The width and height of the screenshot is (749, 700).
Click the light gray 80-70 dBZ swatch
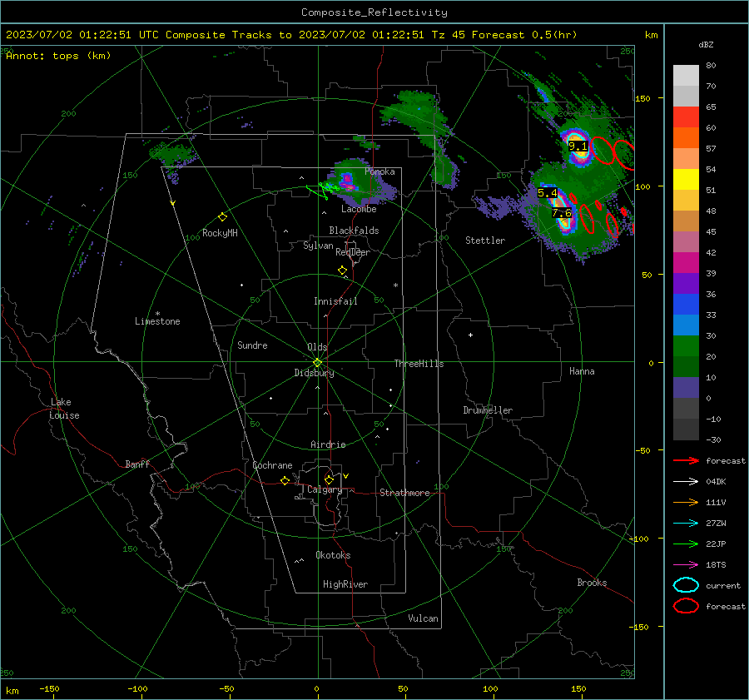click(x=686, y=76)
